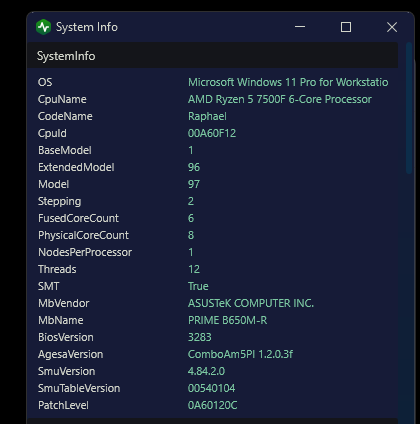Screen dimensions: 420x424
Task: Click the PhysicalCoreCount value 8
Action: tap(191, 235)
